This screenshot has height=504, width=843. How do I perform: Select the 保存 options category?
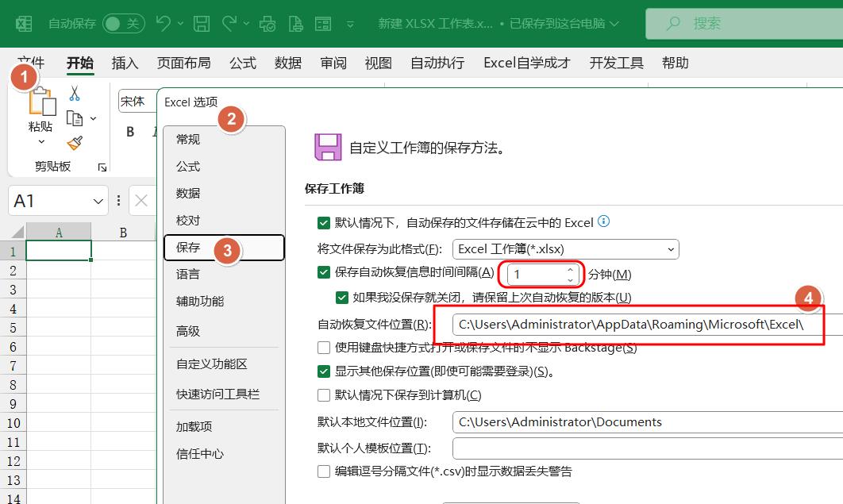tap(224, 247)
